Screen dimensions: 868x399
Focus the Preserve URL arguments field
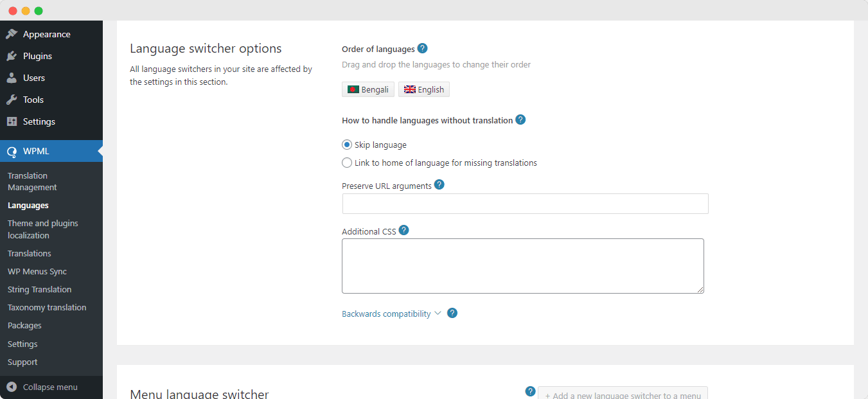pos(525,204)
